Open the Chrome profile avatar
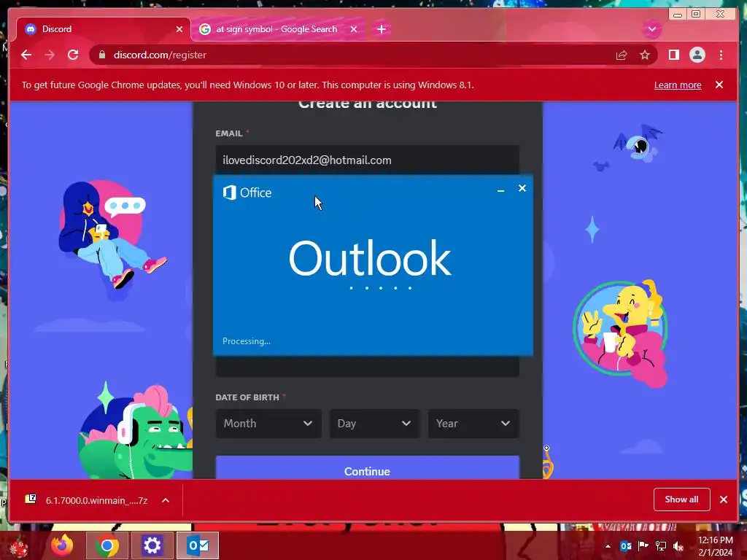Image resolution: width=747 pixels, height=560 pixels. tap(697, 55)
